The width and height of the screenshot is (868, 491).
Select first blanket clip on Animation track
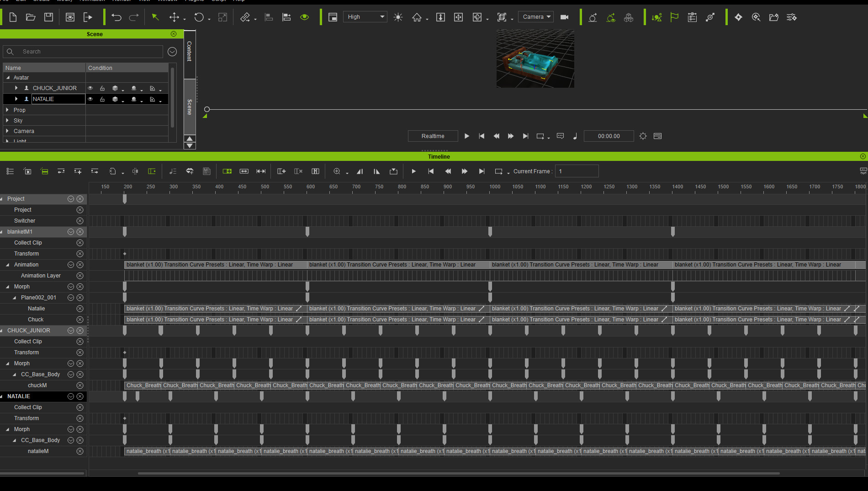(x=216, y=265)
